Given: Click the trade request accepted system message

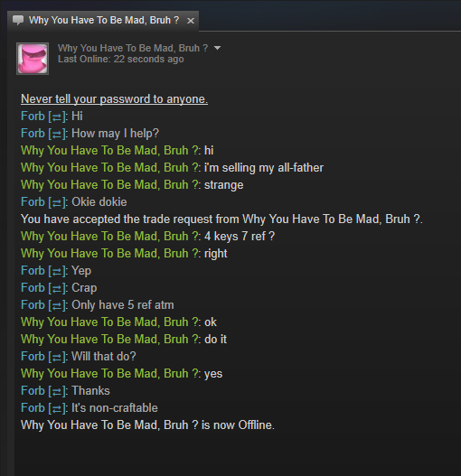Looking at the screenshot, I should coord(221,219).
